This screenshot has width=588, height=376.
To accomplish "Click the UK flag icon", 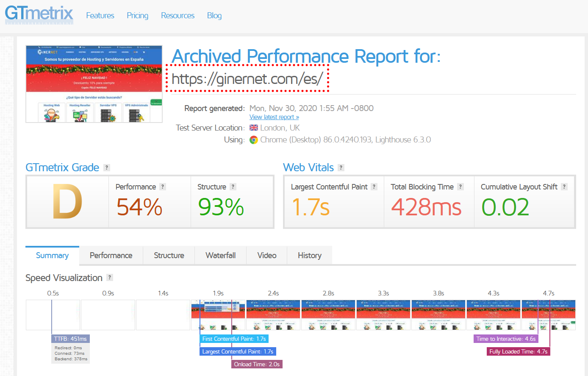I will point(254,128).
